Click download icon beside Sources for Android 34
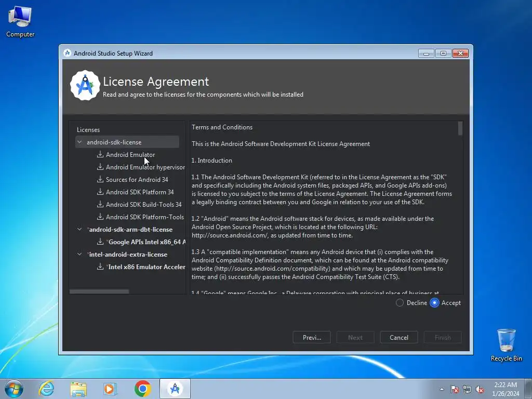532x399 pixels. tap(100, 179)
